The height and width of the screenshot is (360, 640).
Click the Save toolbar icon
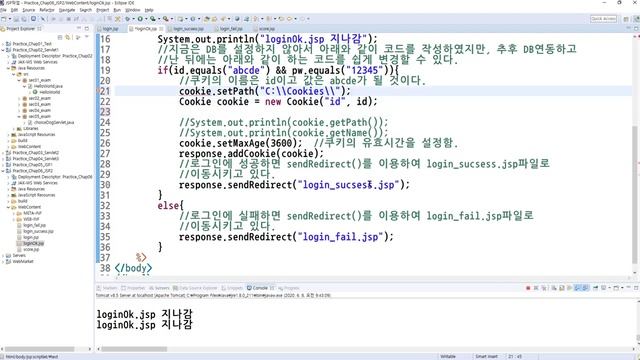coord(16,19)
